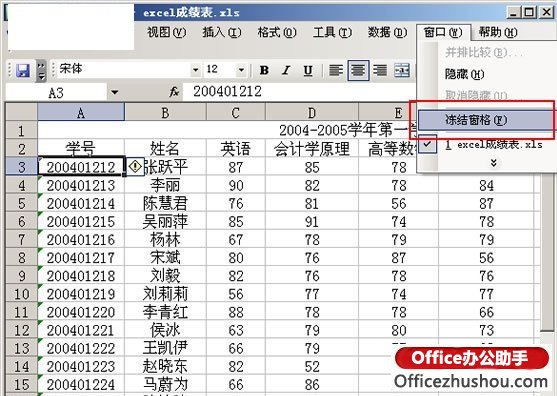
Task: Open the 数据 (Data) menu
Action: tap(387, 32)
